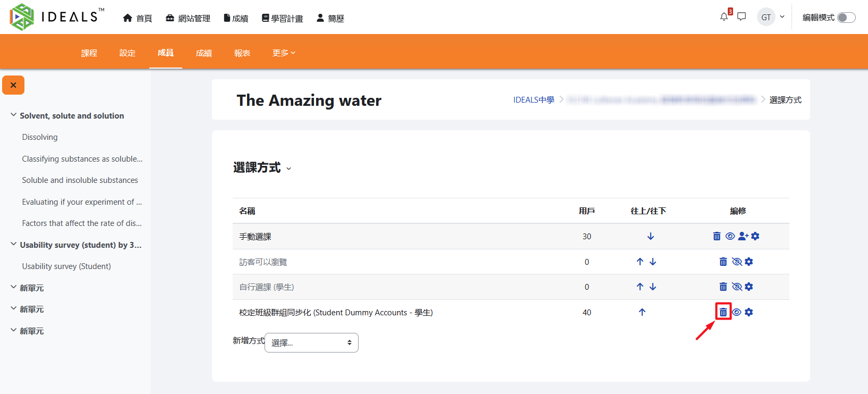Open gear settings for 自行選課 (學生)
This screenshot has width=868, height=394.
[x=749, y=287]
